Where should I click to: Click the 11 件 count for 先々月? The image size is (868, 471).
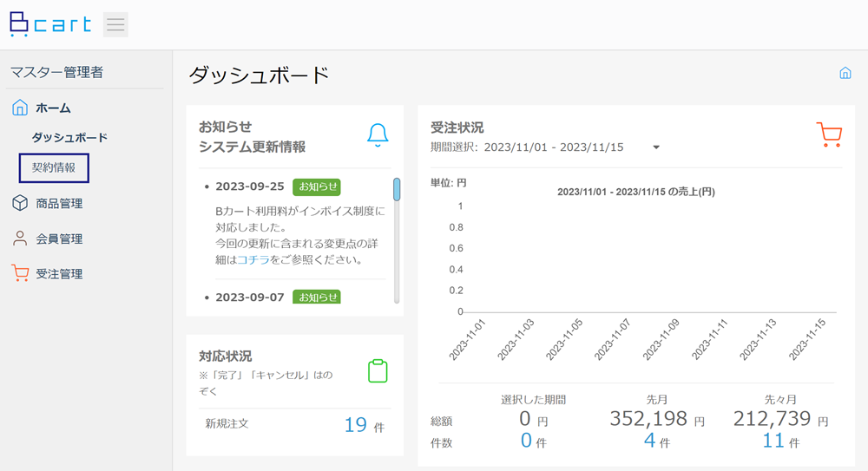coord(780,442)
